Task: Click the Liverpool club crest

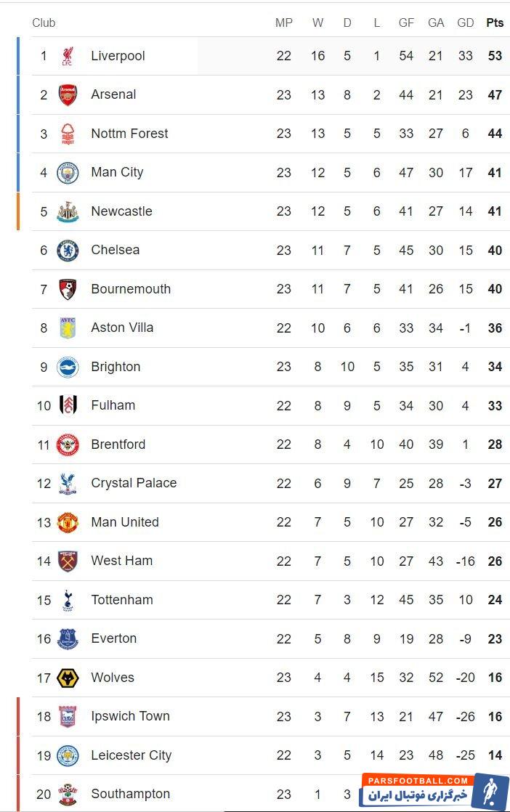Action: (x=68, y=56)
